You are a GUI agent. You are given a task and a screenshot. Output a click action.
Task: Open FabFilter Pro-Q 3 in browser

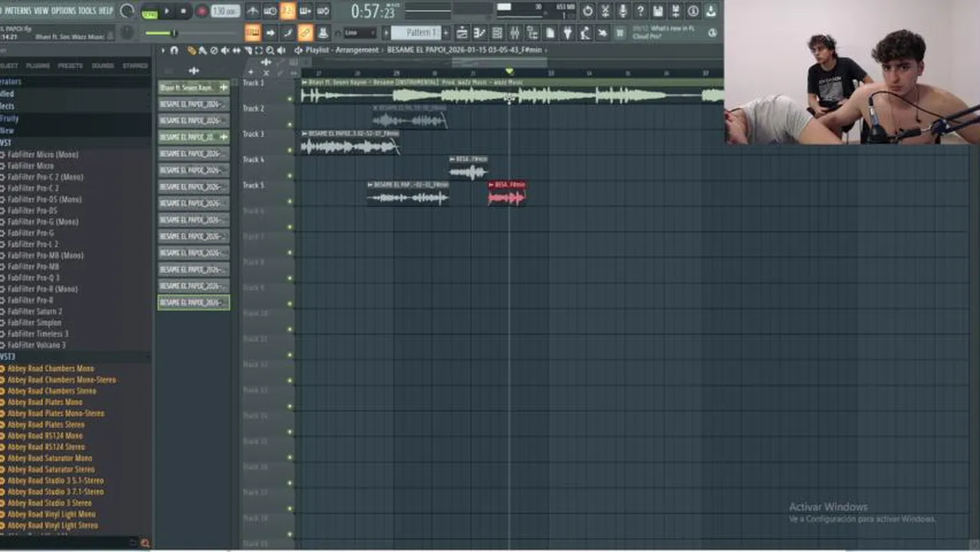click(33, 278)
